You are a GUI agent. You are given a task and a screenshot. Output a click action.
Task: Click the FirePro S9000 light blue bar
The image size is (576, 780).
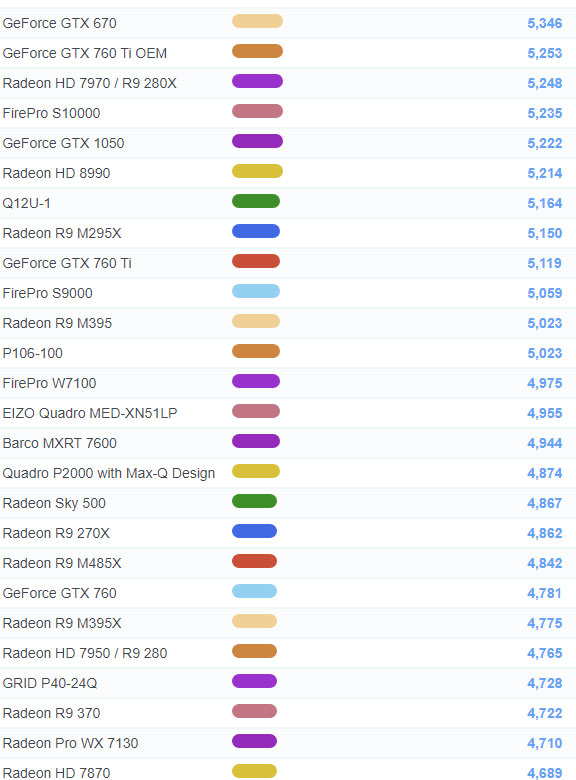click(x=256, y=292)
